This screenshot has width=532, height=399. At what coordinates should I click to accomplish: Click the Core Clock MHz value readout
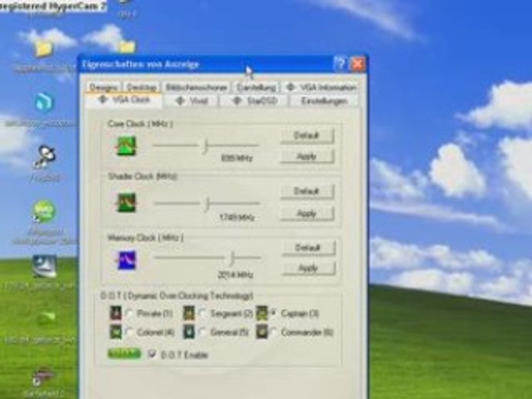237,158
